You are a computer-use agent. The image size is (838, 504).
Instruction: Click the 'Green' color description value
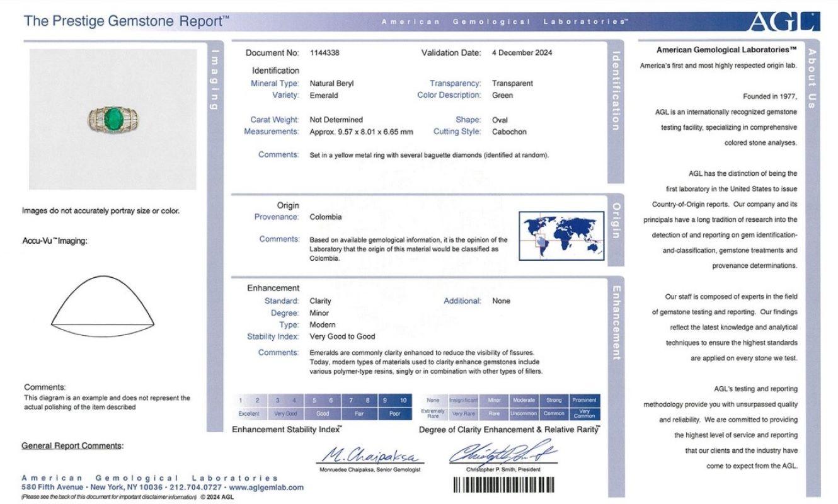point(502,95)
